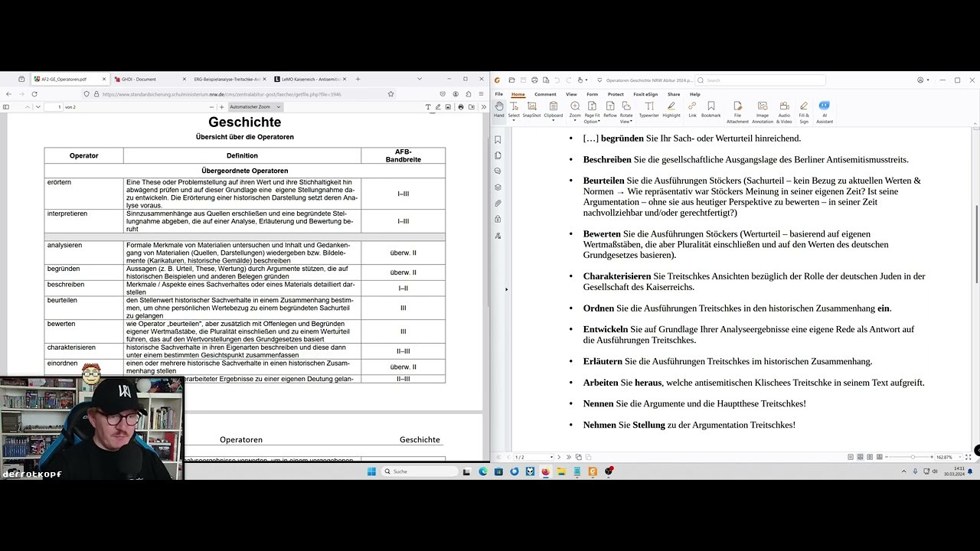This screenshot has height=551, width=980.
Task: Click the Foxit search box
Action: click(x=760, y=80)
